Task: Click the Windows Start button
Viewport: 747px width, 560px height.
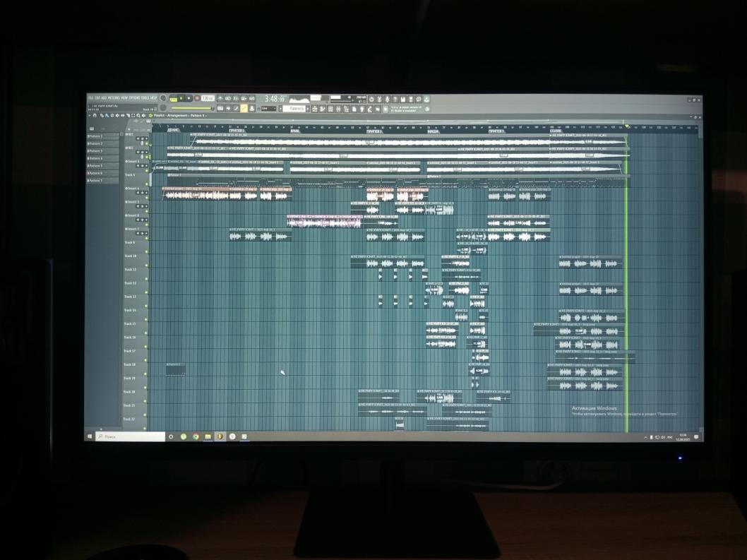Action: pos(90,437)
